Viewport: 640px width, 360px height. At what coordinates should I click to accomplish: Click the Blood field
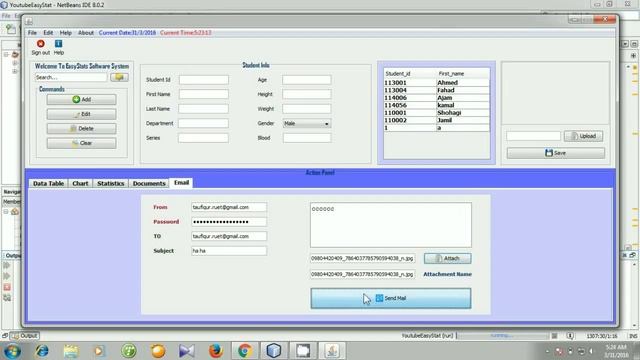coord(307,138)
